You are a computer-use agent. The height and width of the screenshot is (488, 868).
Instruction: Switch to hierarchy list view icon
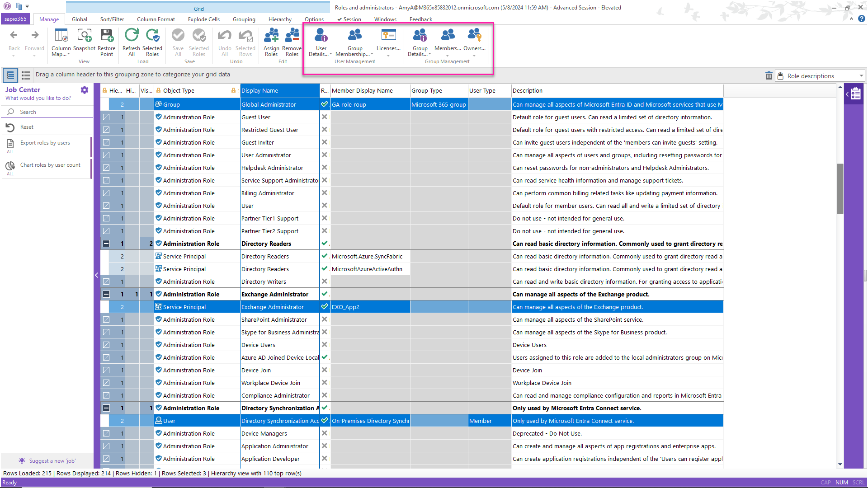tap(10, 75)
